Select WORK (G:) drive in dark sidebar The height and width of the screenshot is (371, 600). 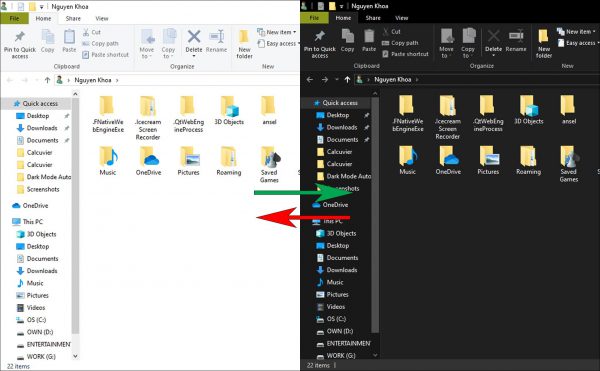point(336,355)
